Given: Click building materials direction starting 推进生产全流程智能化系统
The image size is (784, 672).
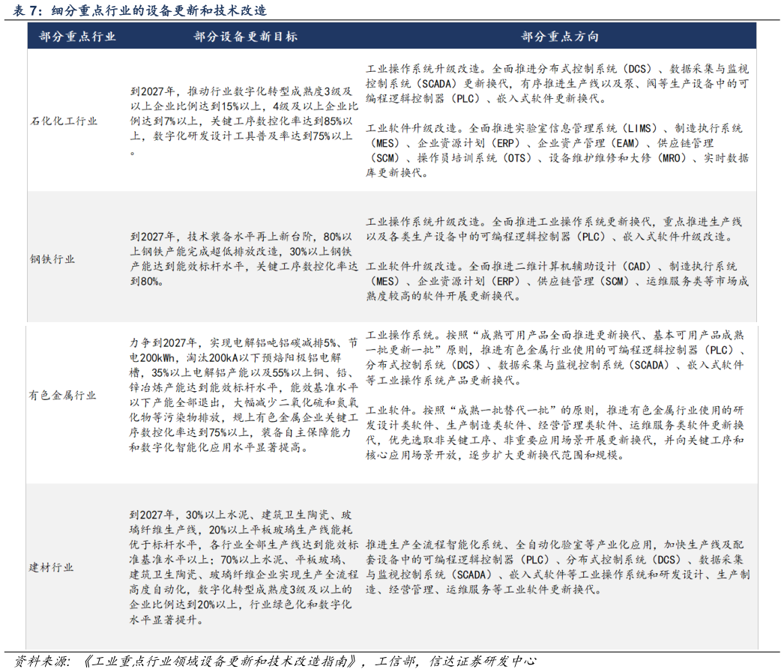Looking at the screenshot, I should 558,567.
